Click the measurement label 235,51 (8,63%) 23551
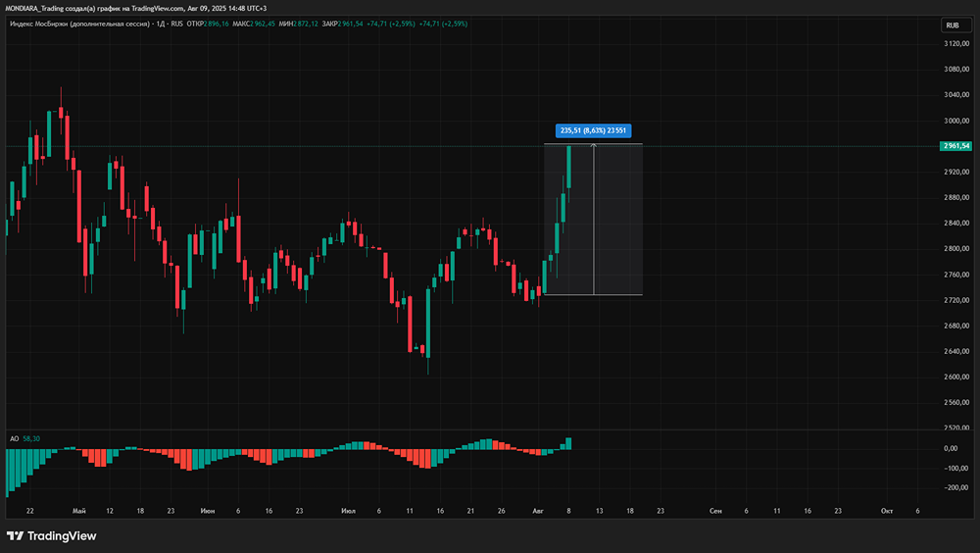The image size is (980, 553). tap(593, 130)
